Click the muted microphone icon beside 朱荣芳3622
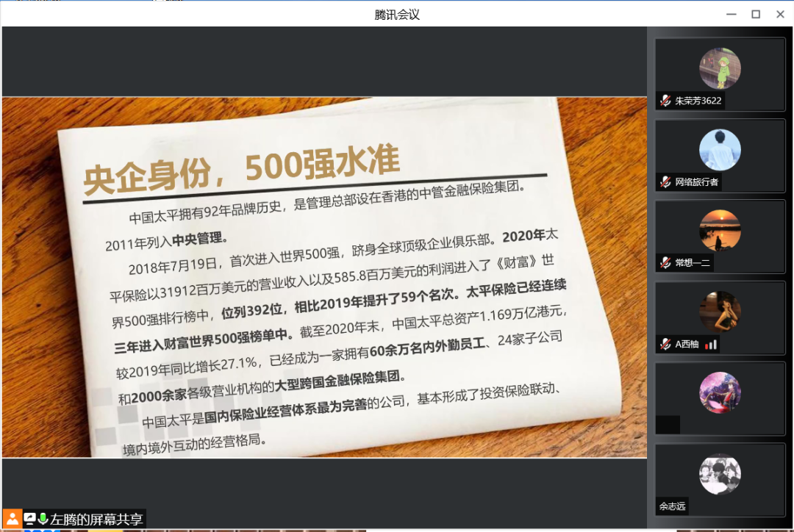 [665, 101]
